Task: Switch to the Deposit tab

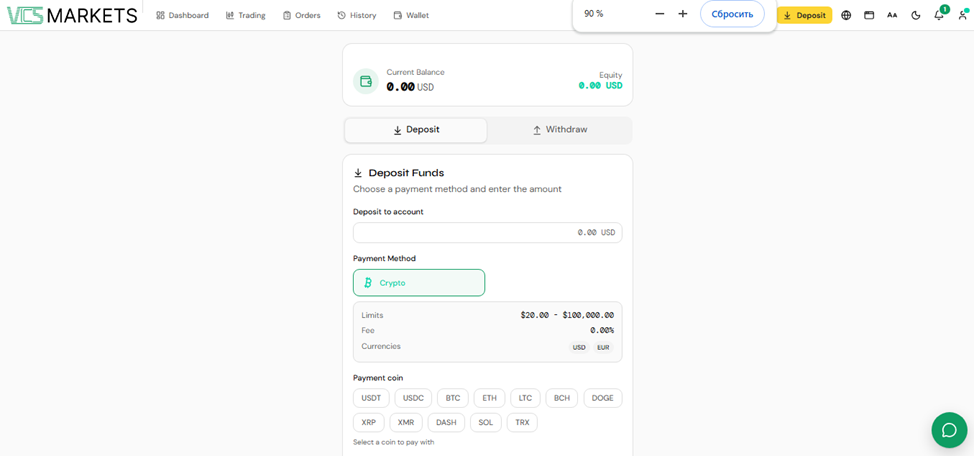Action: click(x=416, y=130)
